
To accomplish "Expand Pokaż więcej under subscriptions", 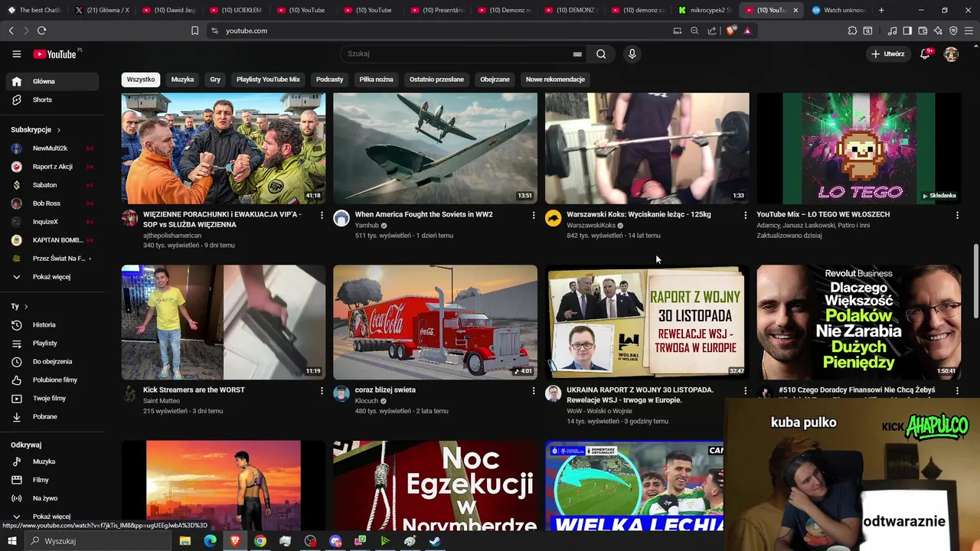I will (x=51, y=277).
